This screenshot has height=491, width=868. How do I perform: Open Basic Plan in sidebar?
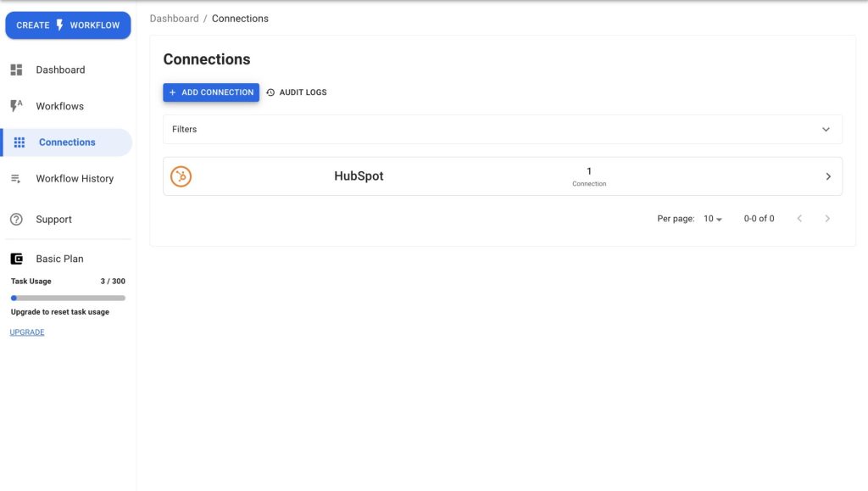(60, 259)
